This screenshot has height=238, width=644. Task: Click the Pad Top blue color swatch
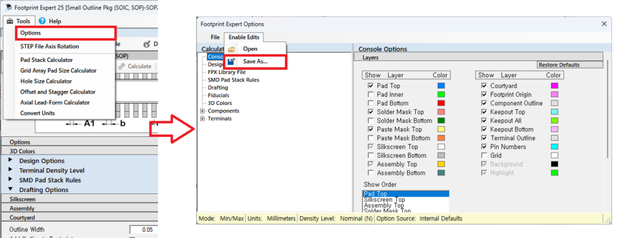(441, 86)
